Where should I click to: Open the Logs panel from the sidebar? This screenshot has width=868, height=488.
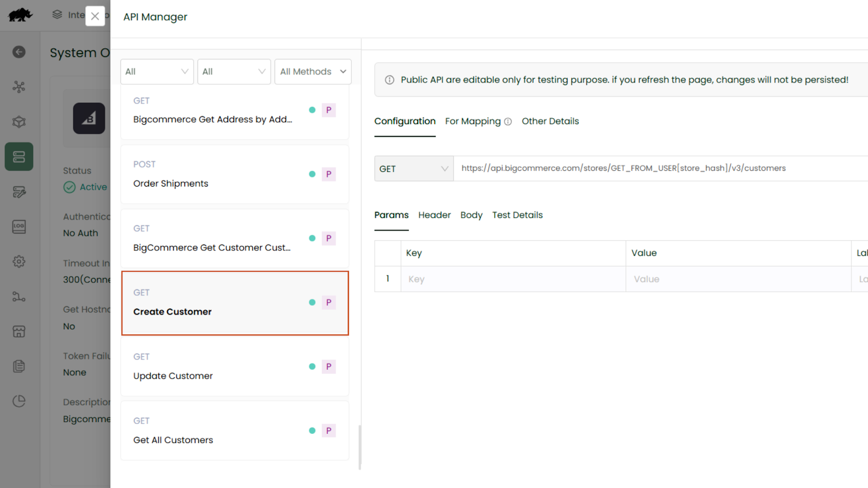click(x=19, y=227)
